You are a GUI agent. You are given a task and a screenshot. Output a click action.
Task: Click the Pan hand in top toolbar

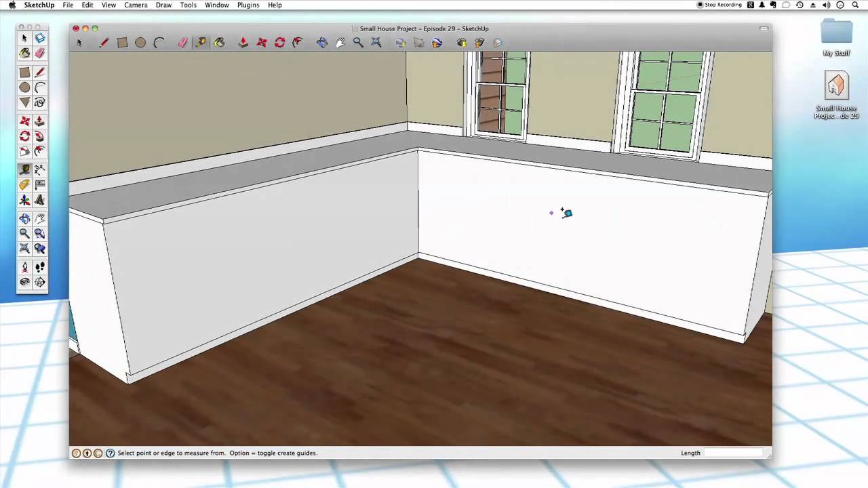tap(340, 43)
